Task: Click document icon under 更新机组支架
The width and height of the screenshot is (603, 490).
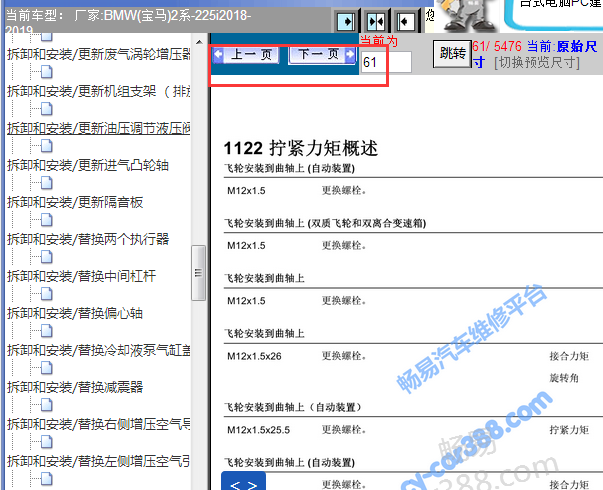Action: (x=47, y=109)
